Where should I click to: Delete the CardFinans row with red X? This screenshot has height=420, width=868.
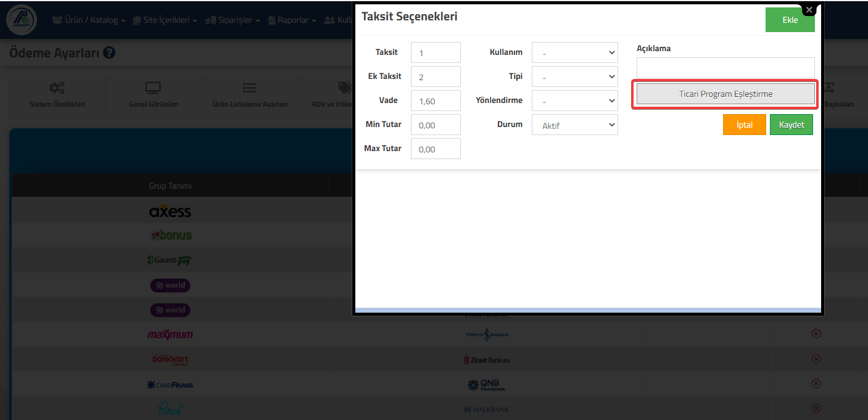pyautogui.click(x=816, y=384)
